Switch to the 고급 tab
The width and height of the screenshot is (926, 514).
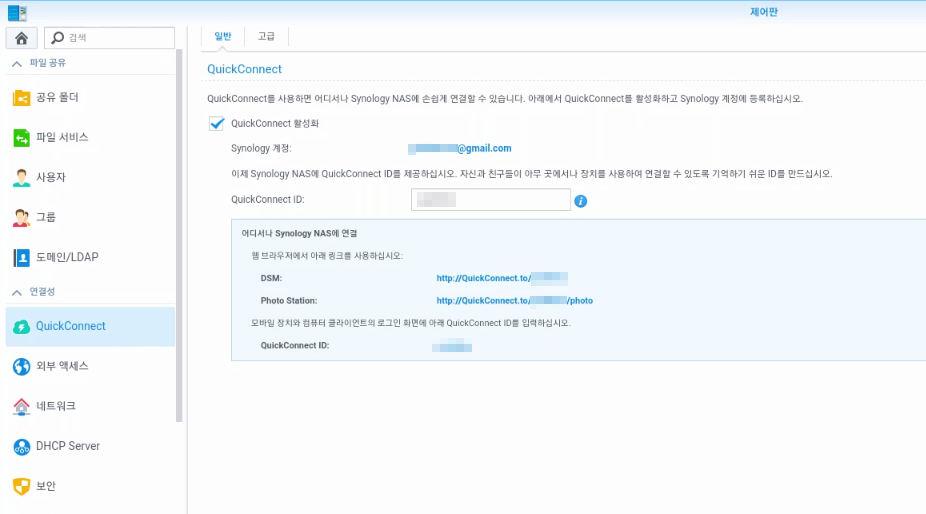point(266,37)
